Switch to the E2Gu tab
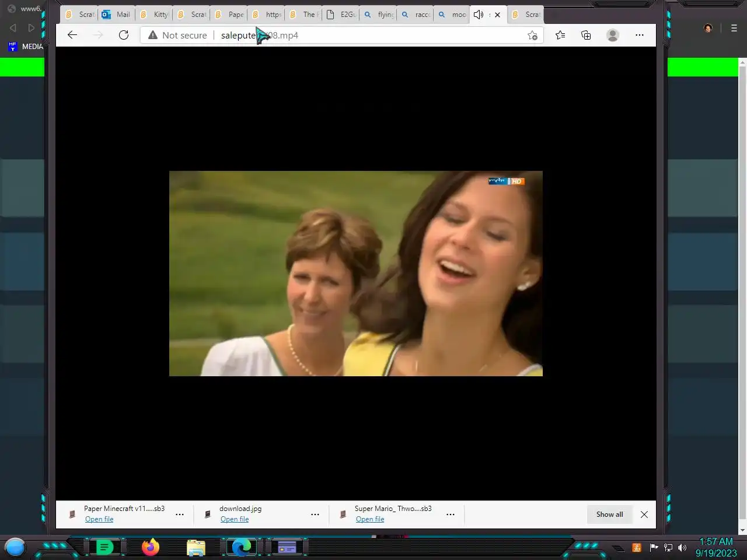 click(x=341, y=15)
